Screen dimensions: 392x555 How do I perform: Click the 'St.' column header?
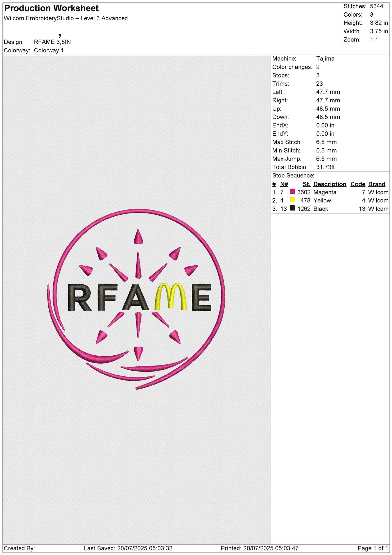306,184
